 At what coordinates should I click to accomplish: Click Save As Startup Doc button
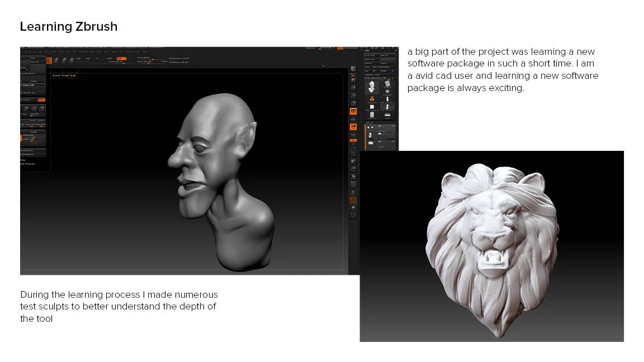[x=33, y=93]
